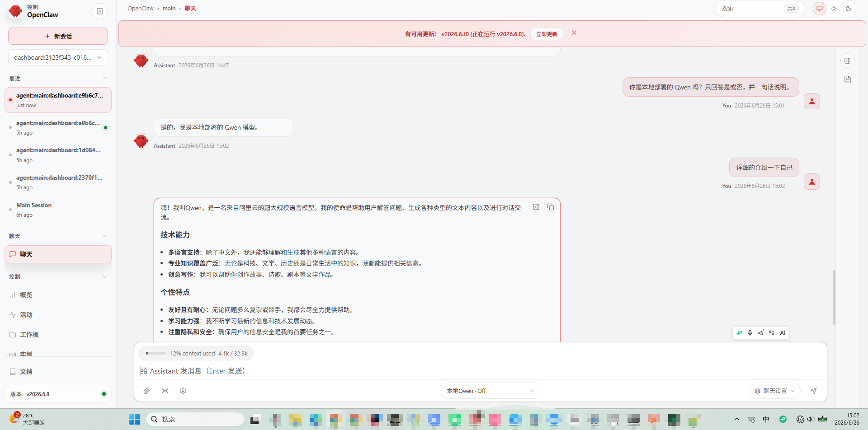Click main breadcrumb link

pyautogui.click(x=169, y=8)
